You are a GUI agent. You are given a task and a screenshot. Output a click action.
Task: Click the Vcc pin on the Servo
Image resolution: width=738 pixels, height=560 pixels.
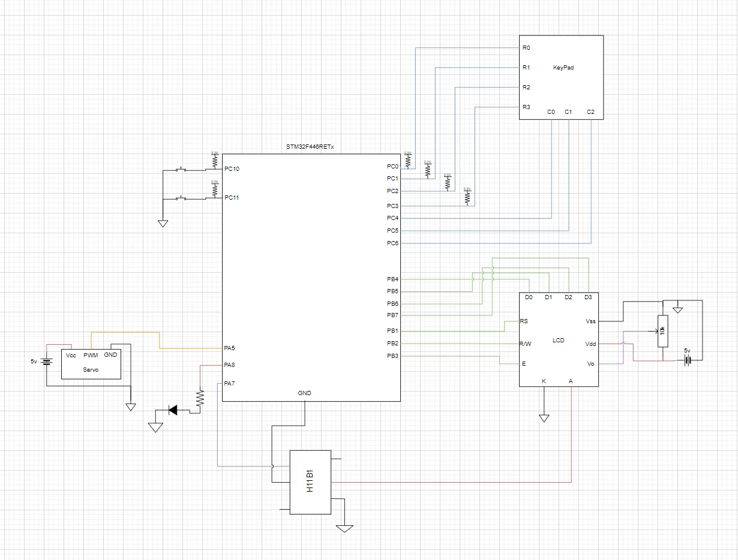(71, 356)
